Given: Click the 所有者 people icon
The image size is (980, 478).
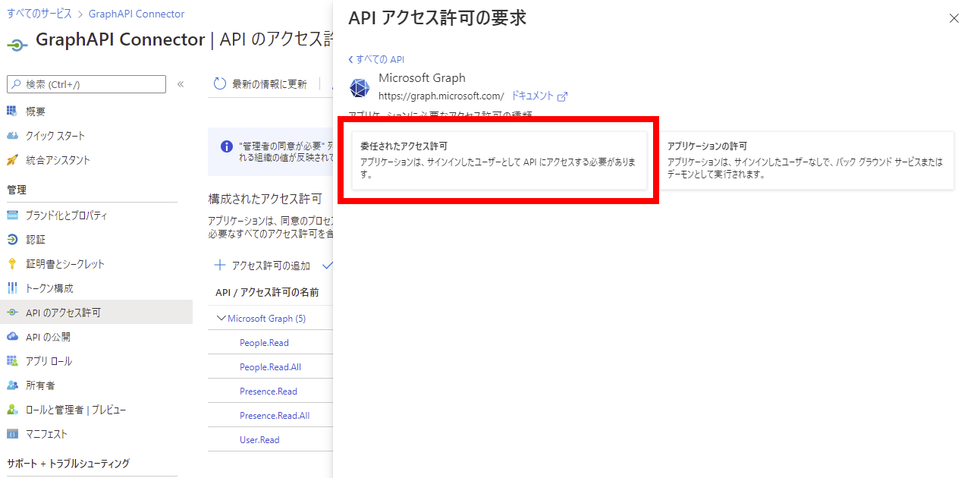Looking at the screenshot, I should [x=12, y=385].
